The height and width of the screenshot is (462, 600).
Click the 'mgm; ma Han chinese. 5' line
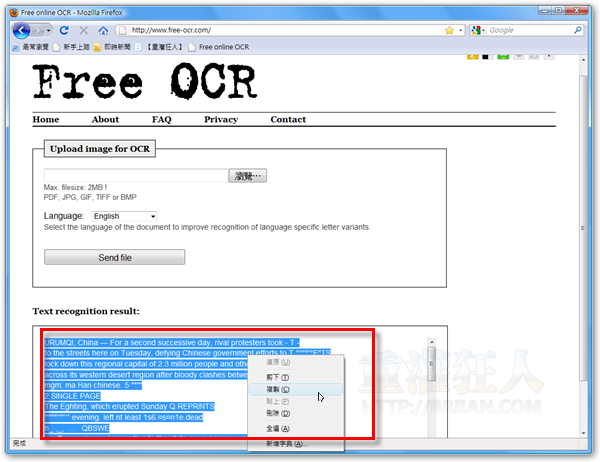93,385
